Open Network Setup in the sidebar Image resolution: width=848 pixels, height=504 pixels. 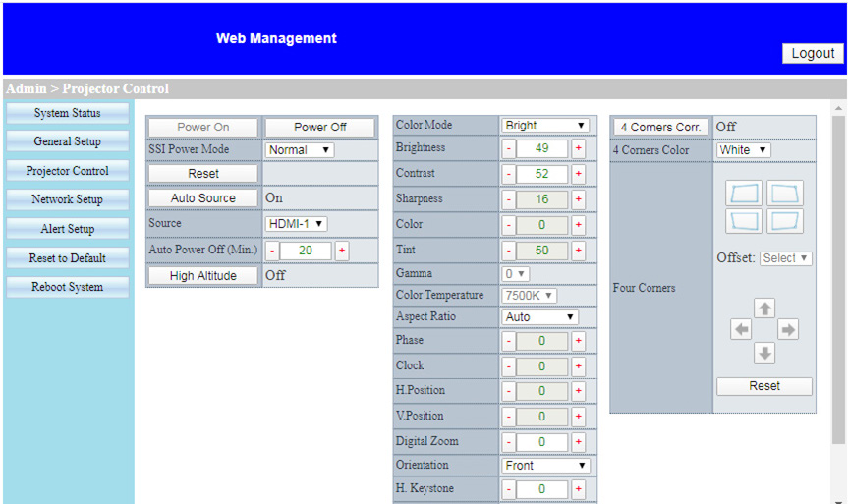[x=67, y=199]
